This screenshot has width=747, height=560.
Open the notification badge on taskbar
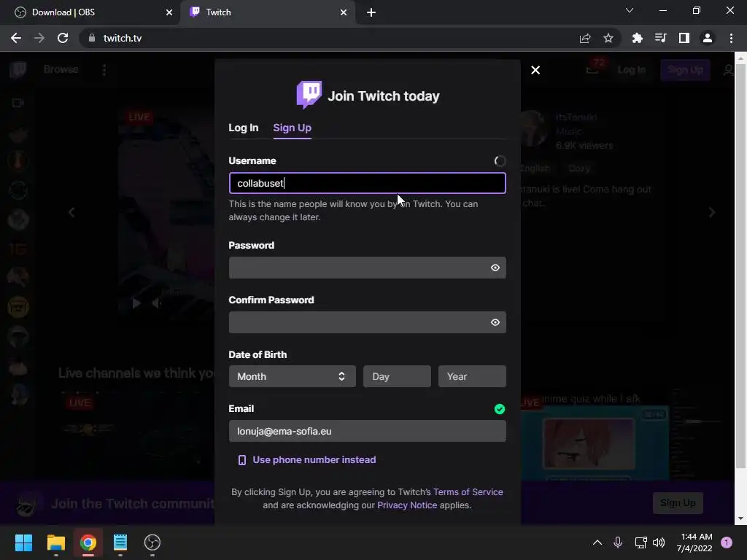(727, 542)
